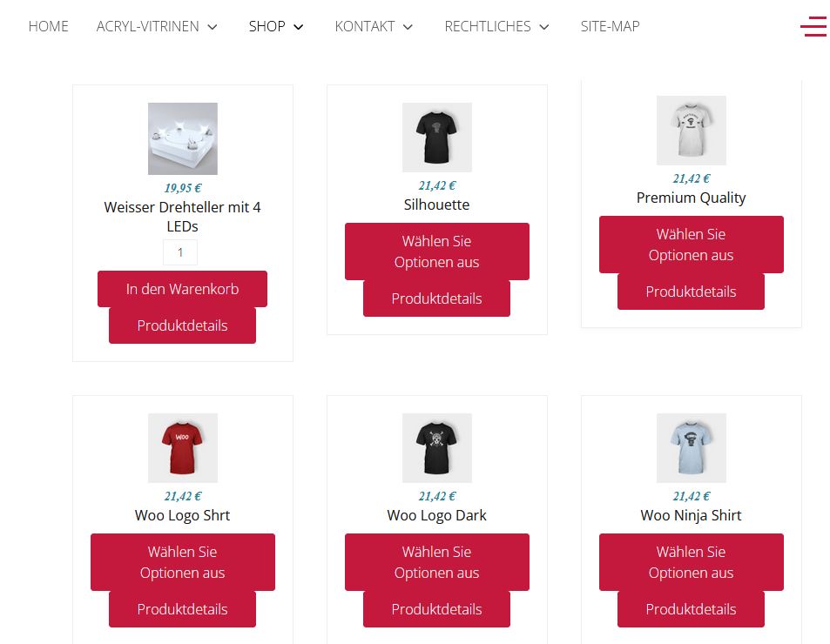The width and height of the screenshot is (830, 644).
Task: Focus the quantity field showing 1
Action: 180,252
